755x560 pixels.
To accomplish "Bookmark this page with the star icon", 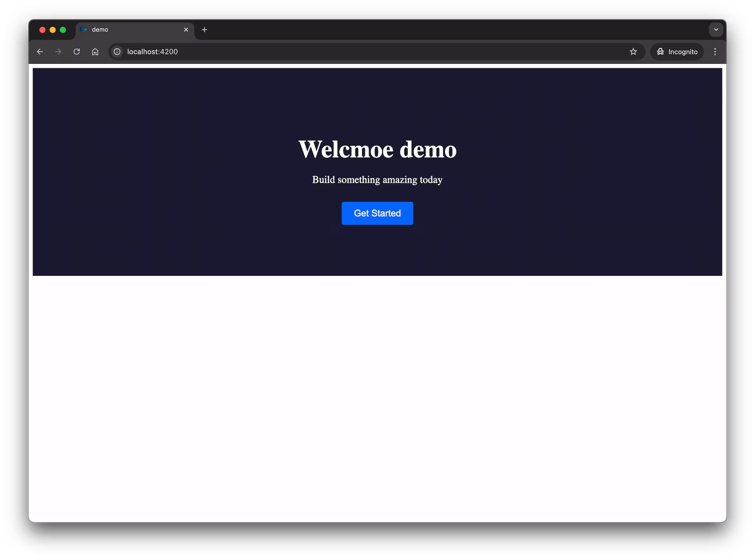I will [633, 52].
